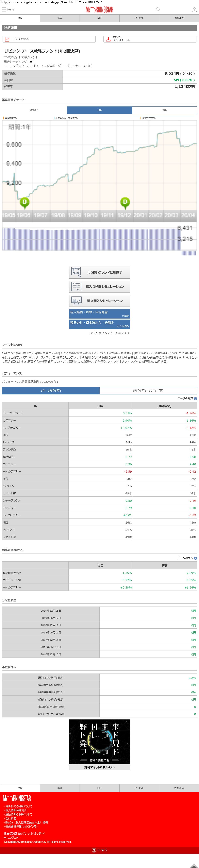
Task: Open the user account icon
Action: 194,10
